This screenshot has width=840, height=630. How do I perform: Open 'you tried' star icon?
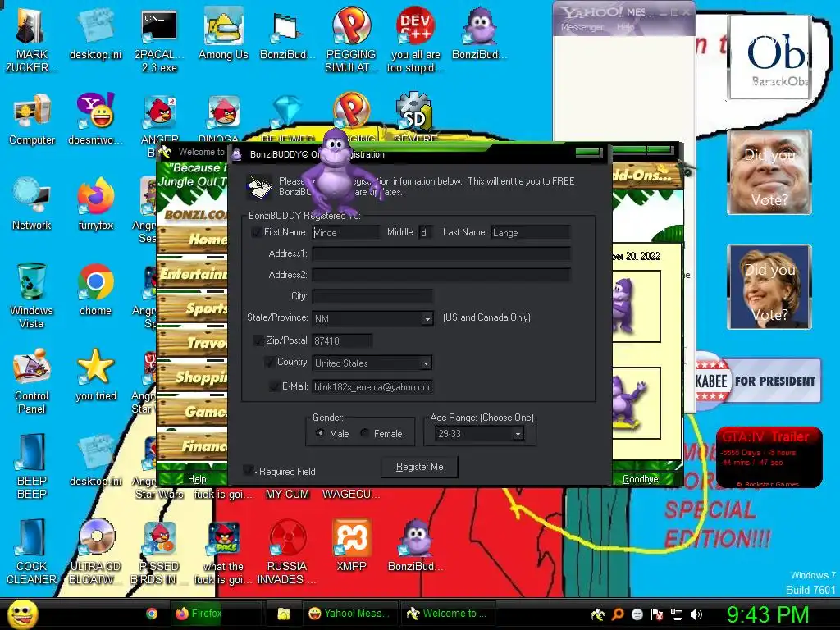pyautogui.click(x=95, y=375)
